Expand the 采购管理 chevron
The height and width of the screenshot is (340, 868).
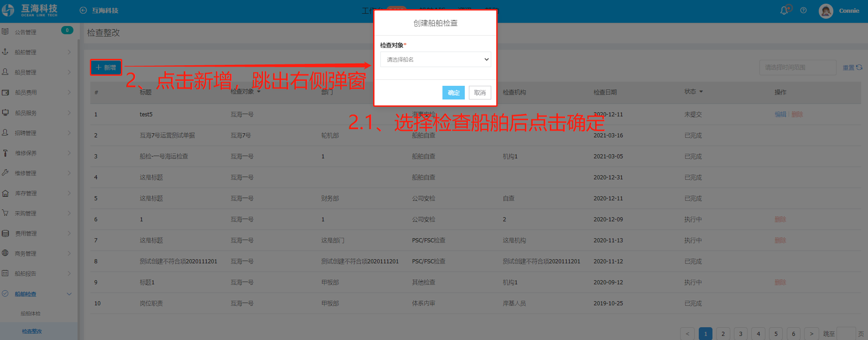click(69, 213)
